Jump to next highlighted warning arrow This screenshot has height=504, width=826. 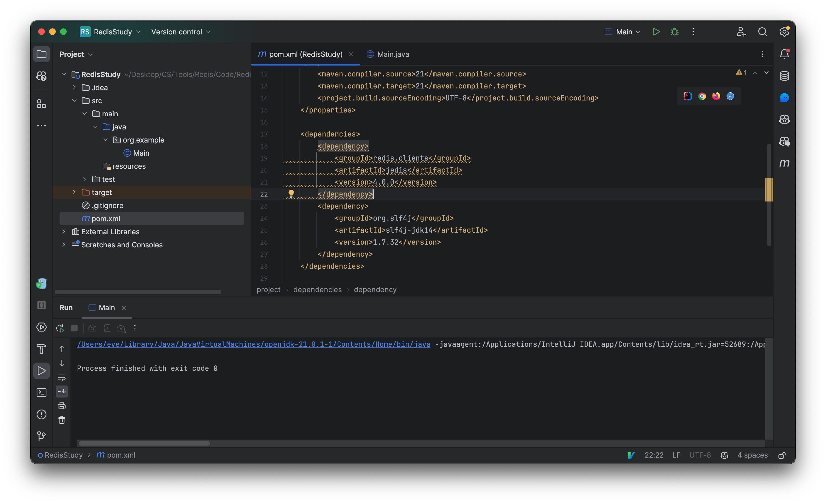pos(766,73)
